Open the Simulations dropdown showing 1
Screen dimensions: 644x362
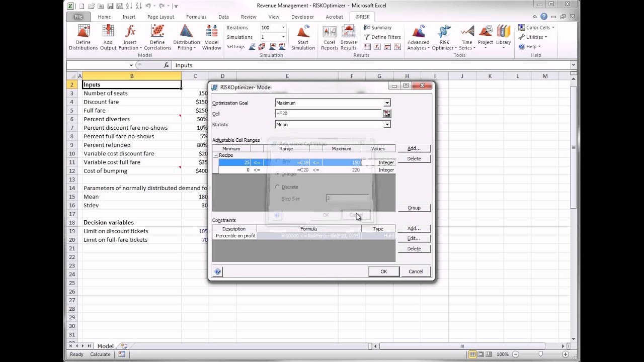283,37
